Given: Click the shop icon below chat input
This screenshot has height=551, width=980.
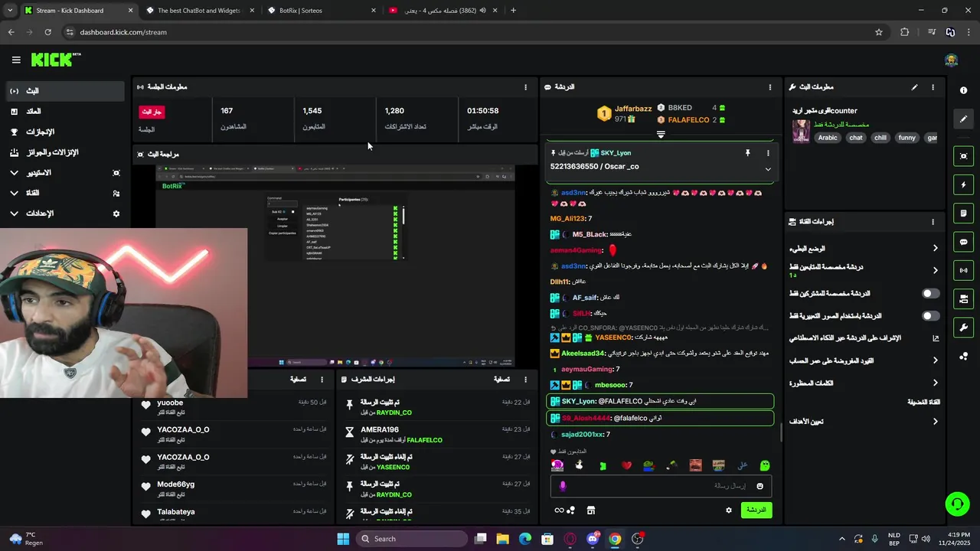Looking at the screenshot, I should (x=591, y=510).
